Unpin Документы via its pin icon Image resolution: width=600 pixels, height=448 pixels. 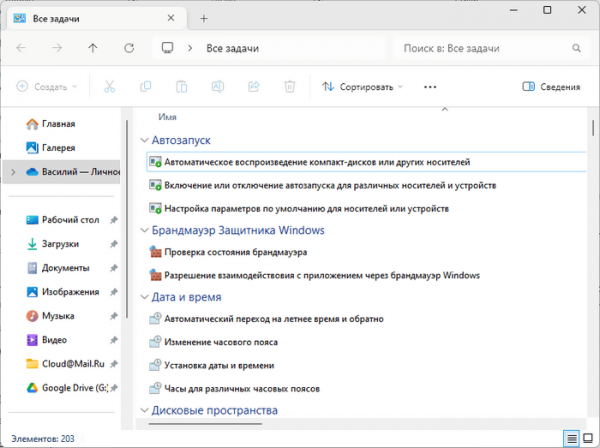click(114, 268)
